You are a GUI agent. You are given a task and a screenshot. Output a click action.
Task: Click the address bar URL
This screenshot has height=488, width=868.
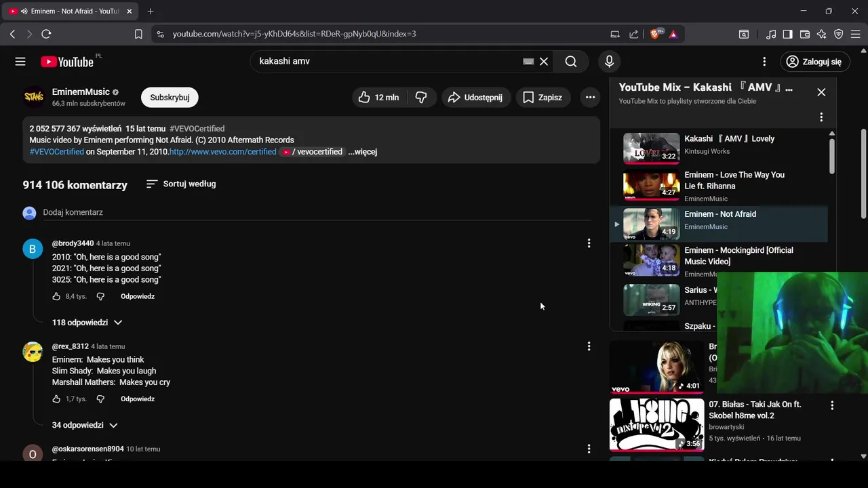(294, 34)
